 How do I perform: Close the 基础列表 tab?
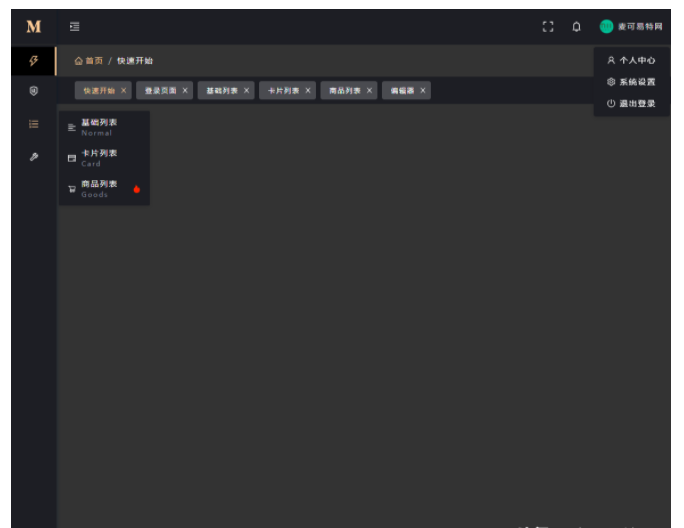point(246,90)
